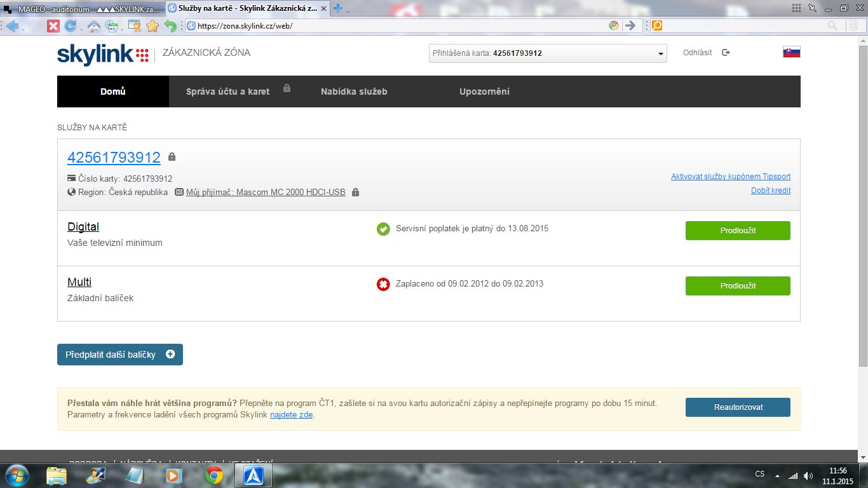
Task: Click text 'Zaplaceno od 09.02.2012 do 09.02.2013'
Action: point(470,283)
